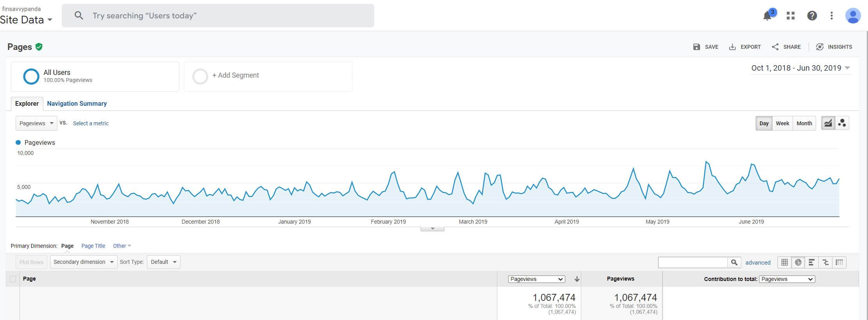
Task: Set the graph interval to Week
Action: 782,123
